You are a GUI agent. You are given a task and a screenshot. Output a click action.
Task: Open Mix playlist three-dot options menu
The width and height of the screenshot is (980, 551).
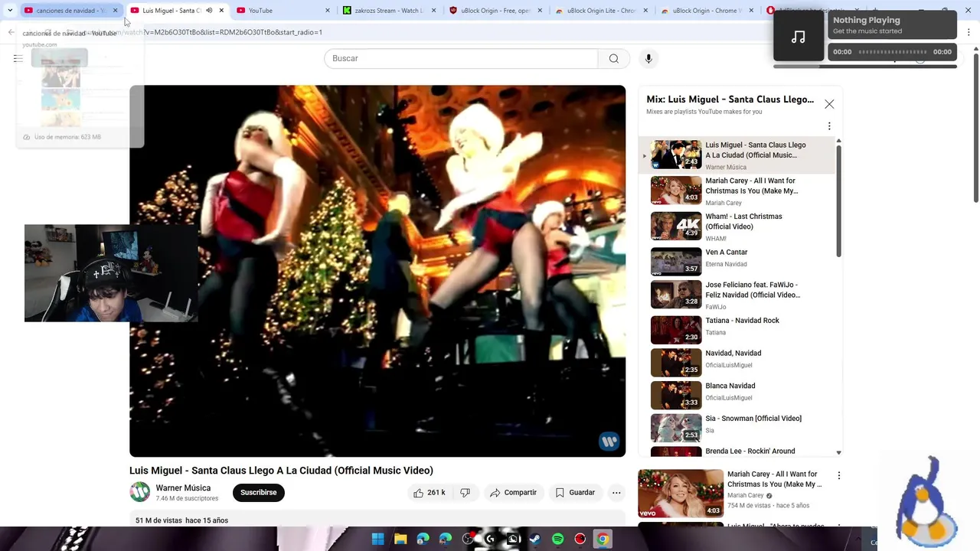point(829,126)
